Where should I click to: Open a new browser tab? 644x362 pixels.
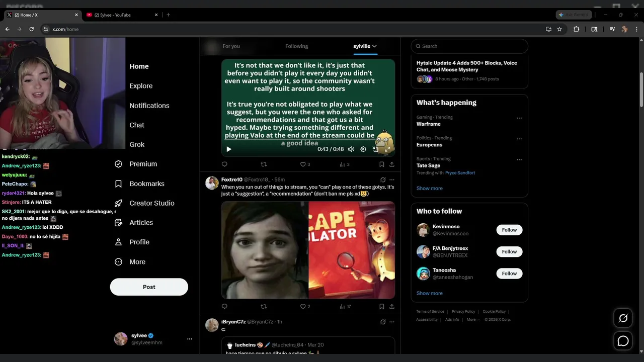coord(168,15)
